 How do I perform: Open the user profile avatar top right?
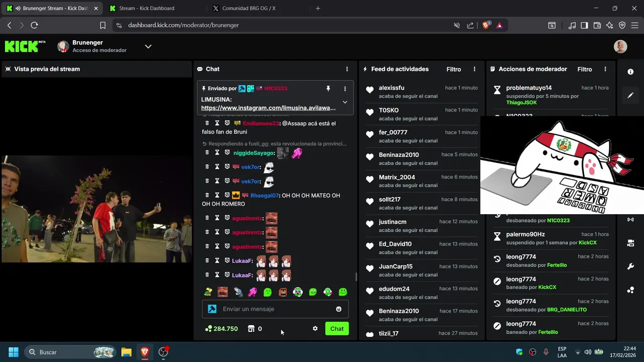[620, 46]
